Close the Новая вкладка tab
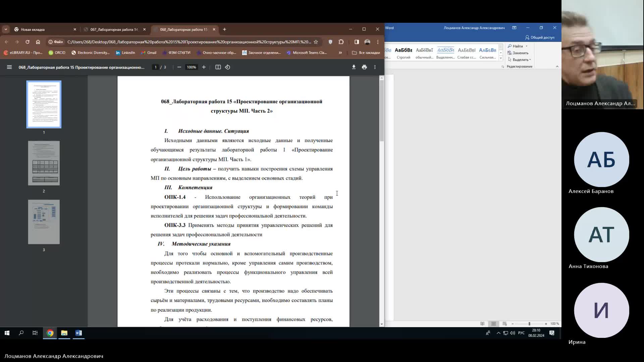Viewport: 644px width, 362px height. click(75, 29)
